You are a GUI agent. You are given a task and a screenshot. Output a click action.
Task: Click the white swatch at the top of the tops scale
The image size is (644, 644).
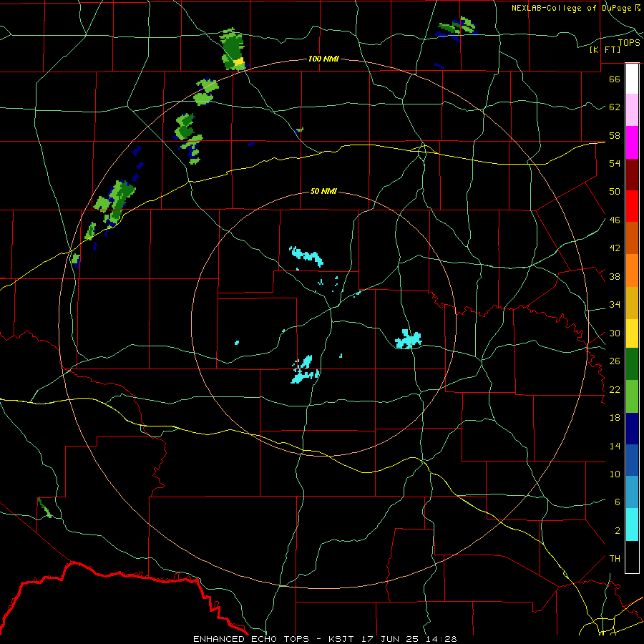point(632,79)
